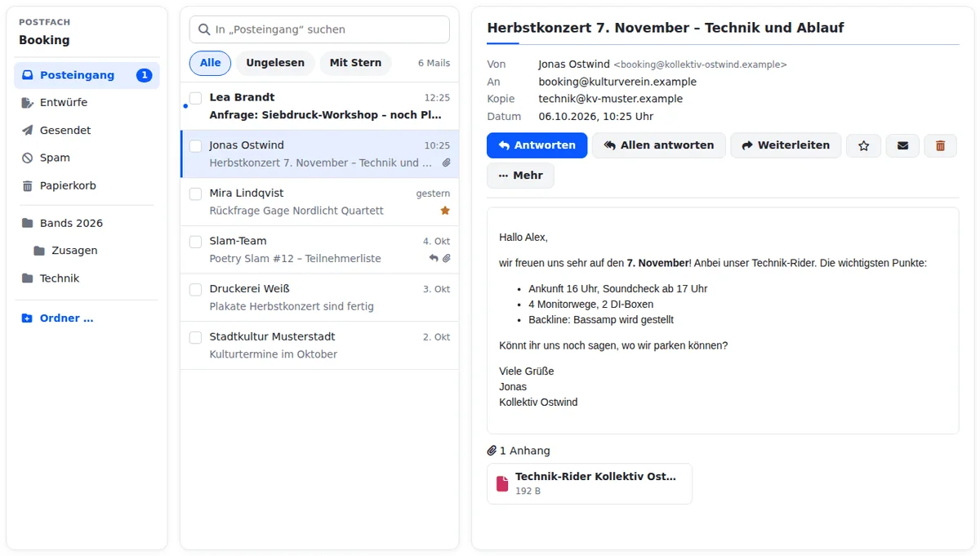This screenshot has height=556, width=980.
Task: Click recipient booking@kulturverein.example
Action: pyautogui.click(x=617, y=82)
